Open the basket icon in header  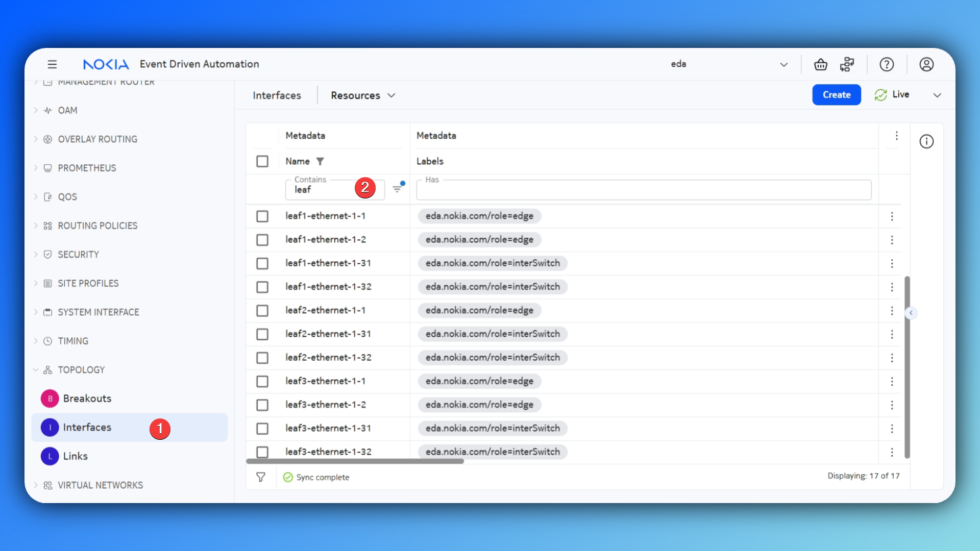point(820,64)
